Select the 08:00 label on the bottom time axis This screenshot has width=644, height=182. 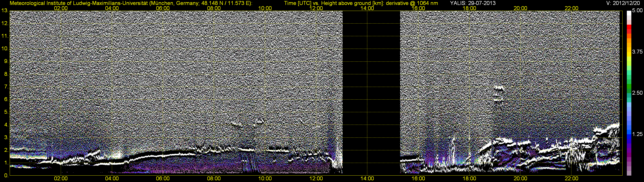click(214, 179)
